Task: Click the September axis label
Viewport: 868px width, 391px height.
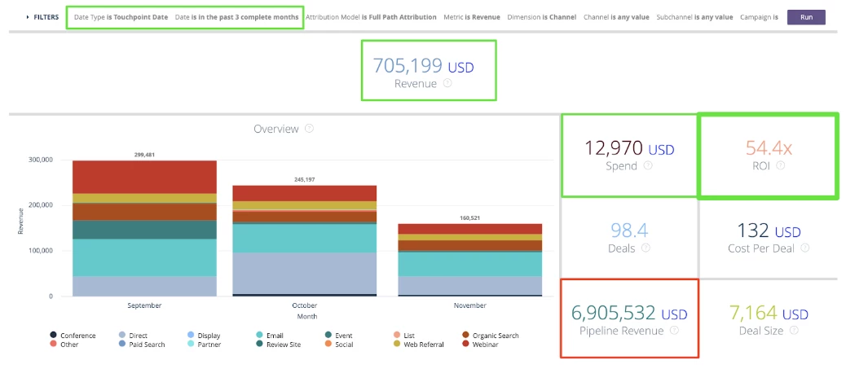Action: coord(144,305)
